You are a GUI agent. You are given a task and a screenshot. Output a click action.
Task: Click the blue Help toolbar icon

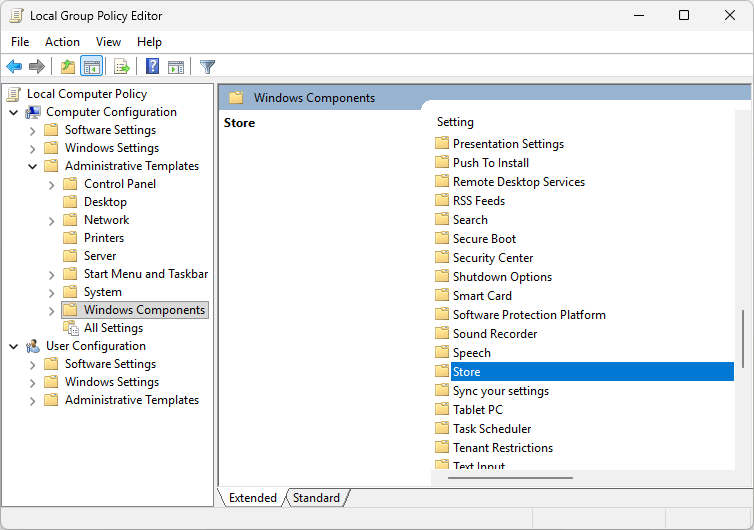[x=152, y=66]
